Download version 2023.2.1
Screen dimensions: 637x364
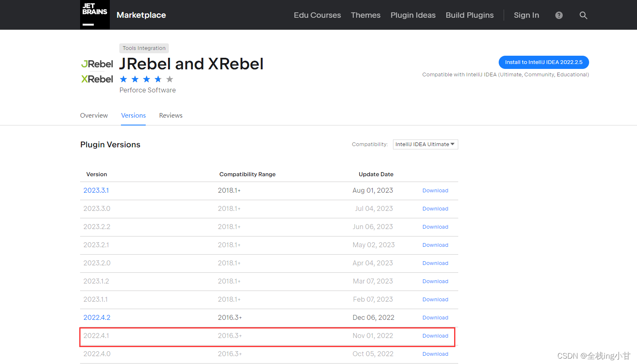point(435,245)
